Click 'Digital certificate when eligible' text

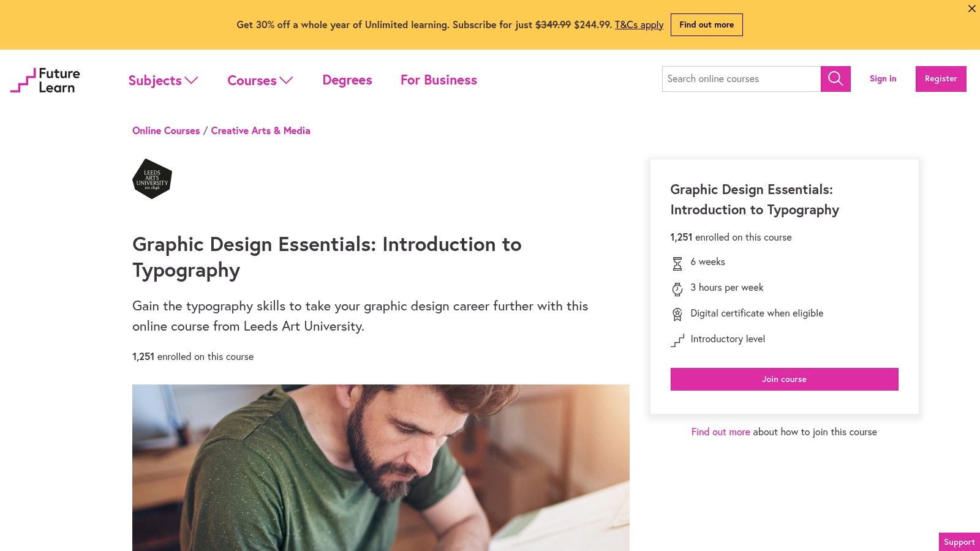point(756,313)
